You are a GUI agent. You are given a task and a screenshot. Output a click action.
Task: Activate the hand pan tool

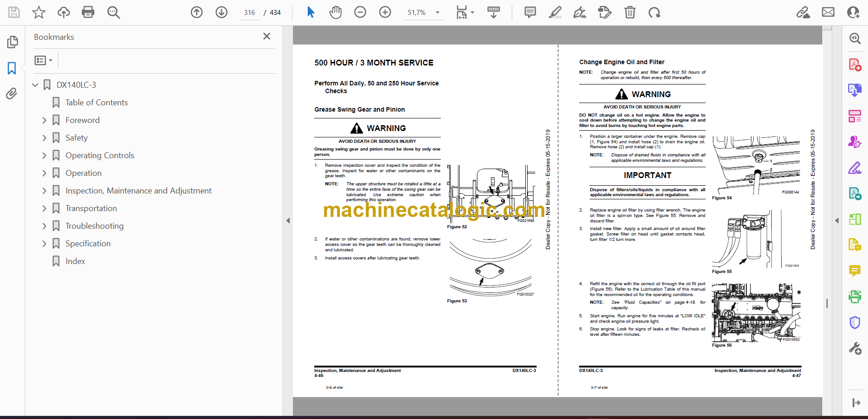pos(335,12)
